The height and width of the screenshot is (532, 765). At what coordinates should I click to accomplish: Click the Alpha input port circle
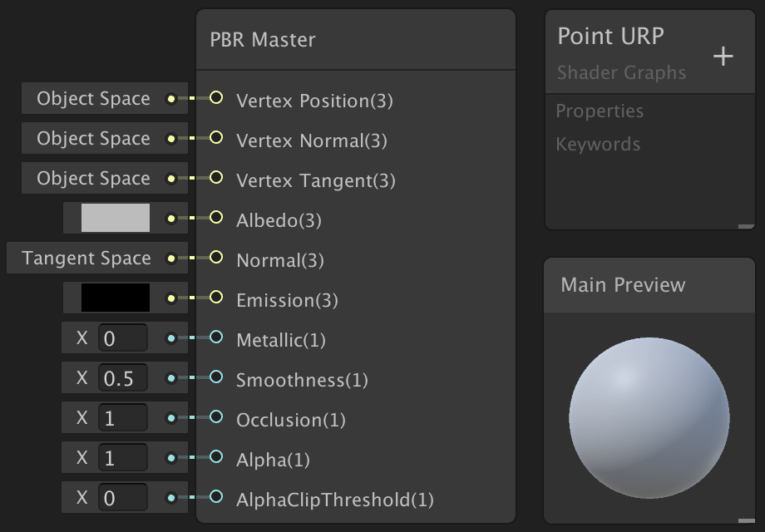pos(216,457)
